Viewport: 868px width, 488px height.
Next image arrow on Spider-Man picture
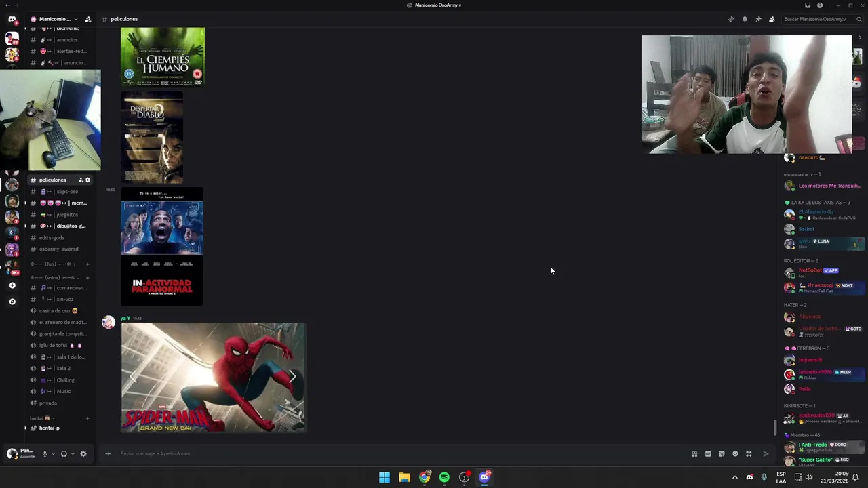tap(292, 377)
